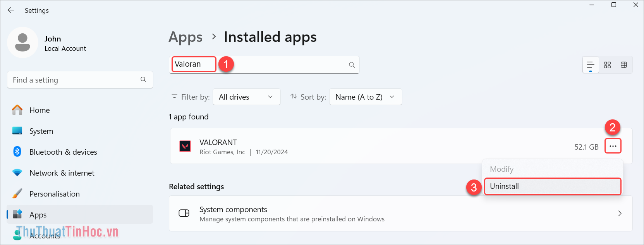The width and height of the screenshot is (644, 245).
Task: Go to Bluetooth & devices
Action: click(x=80, y=152)
